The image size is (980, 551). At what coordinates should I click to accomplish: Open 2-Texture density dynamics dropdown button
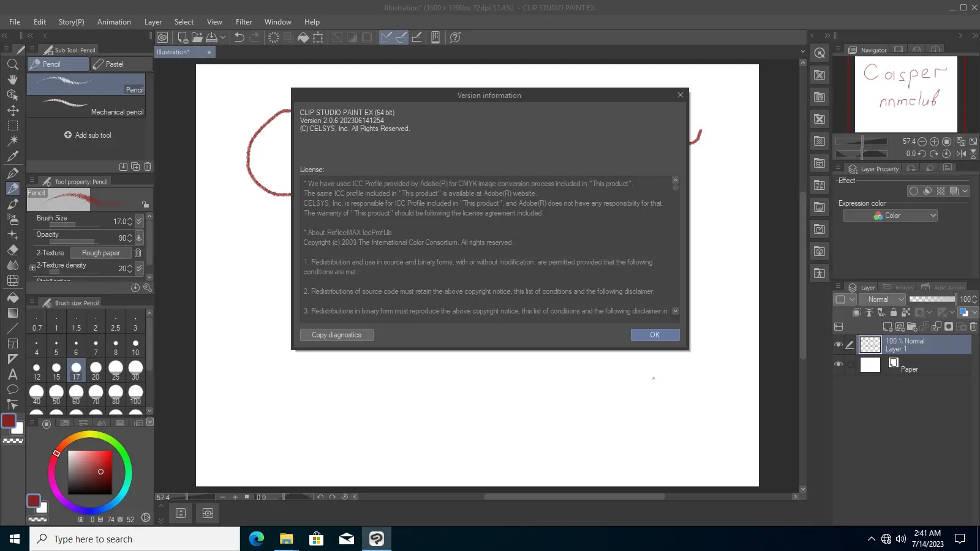coord(139,268)
